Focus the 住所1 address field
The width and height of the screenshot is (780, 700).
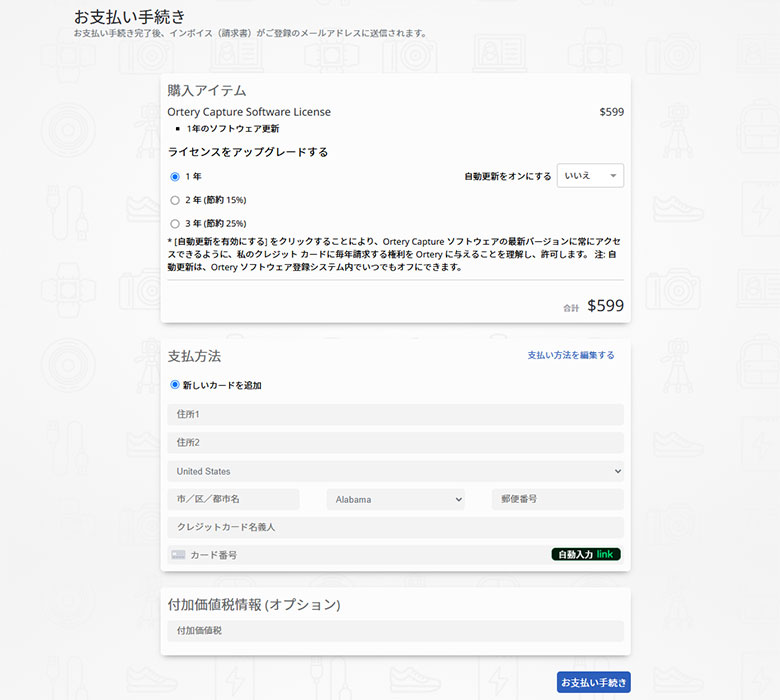coord(395,414)
